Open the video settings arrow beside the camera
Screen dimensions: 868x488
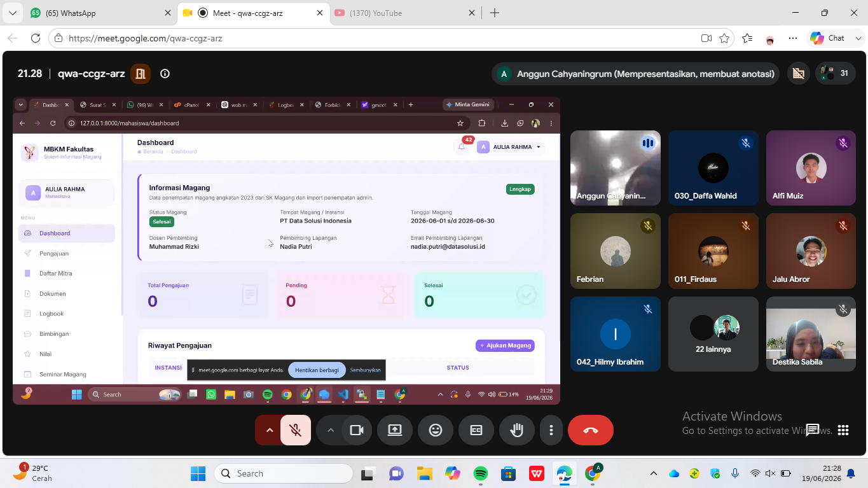330,430
